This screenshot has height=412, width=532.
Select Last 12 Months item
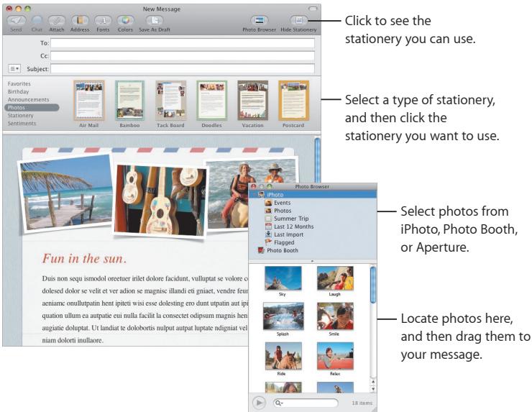[x=294, y=226]
